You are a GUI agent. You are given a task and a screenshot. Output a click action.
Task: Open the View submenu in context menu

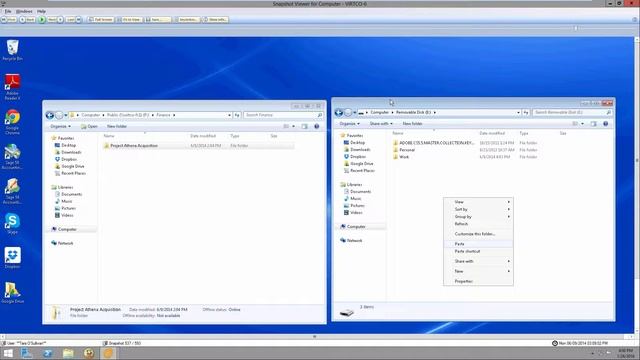tap(478, 202)
